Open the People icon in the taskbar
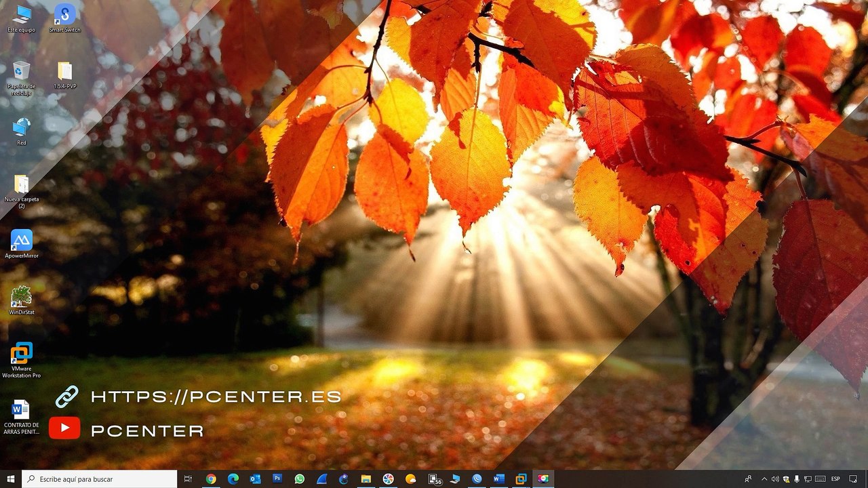This screenshot has width=868, height=488. coord(748,479)
